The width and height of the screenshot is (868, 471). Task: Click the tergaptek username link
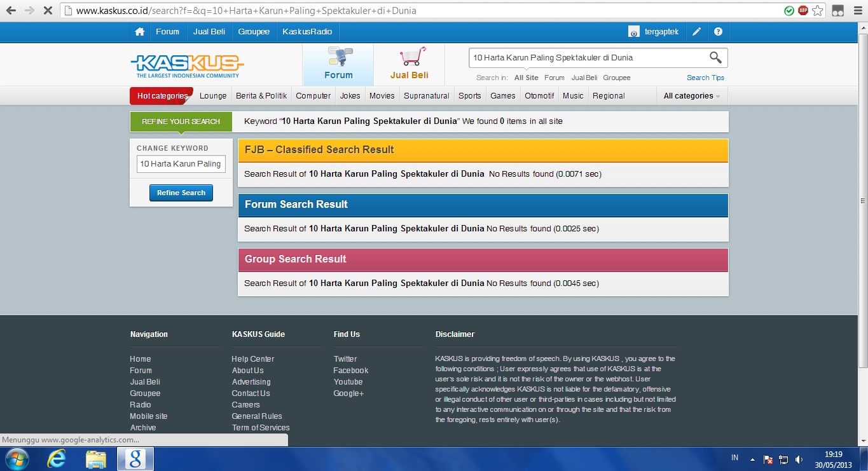pos(661,32)
